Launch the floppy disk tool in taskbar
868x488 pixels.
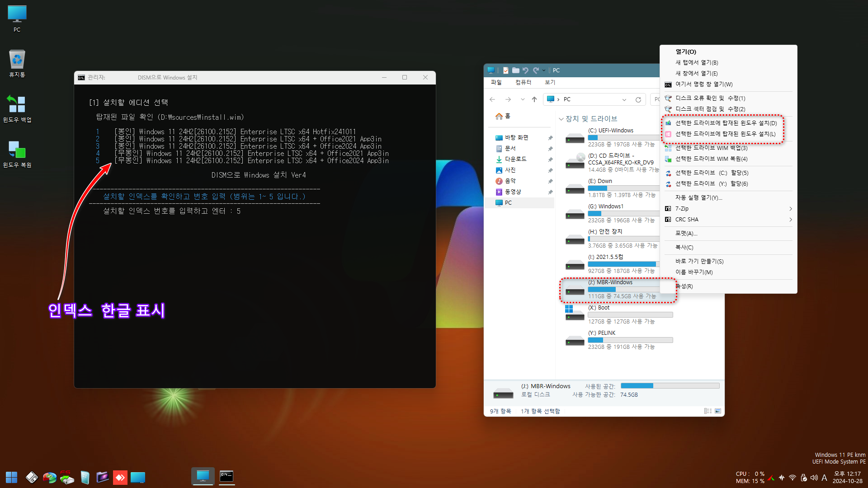click(32, 477)
